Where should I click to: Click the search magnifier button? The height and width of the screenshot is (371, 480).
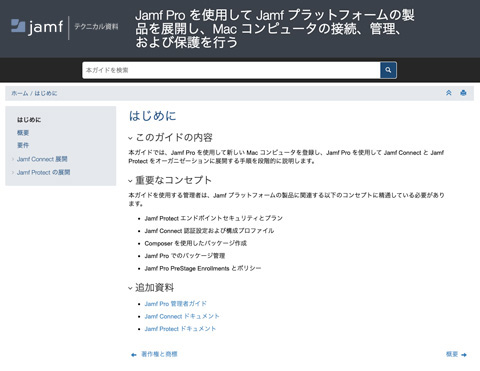coord(388,70)
